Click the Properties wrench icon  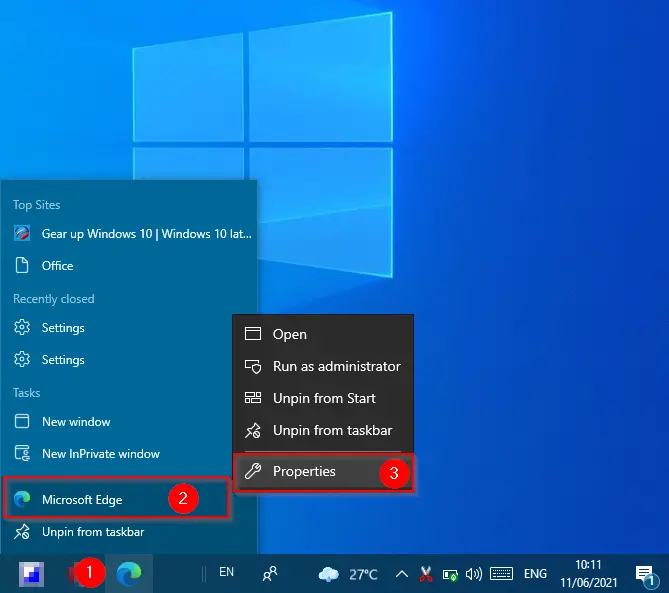click(253, 471)
